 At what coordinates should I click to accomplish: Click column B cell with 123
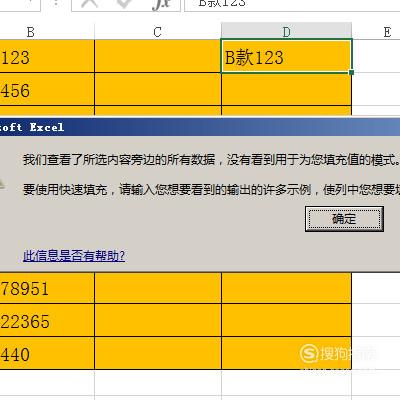click(47, 56)
